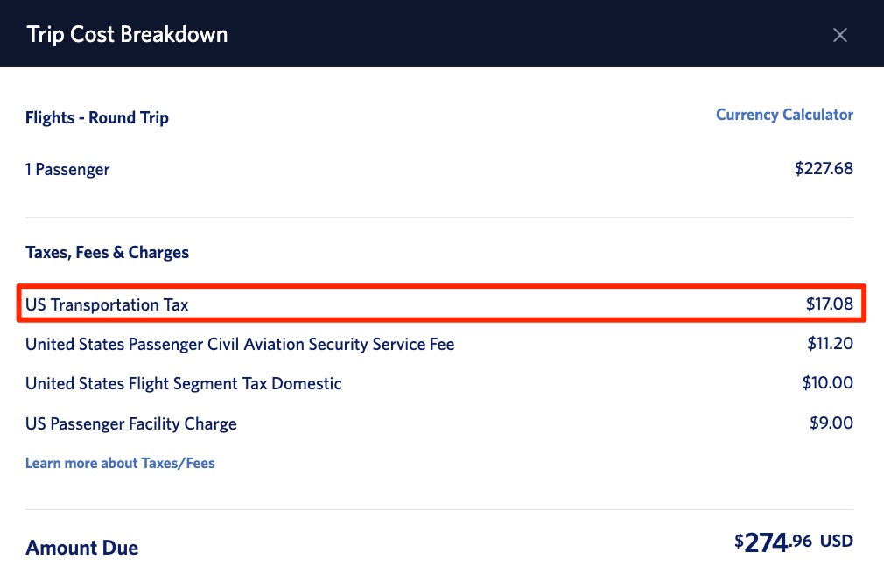Click the $17.08 transportation tax amount
Viewport: 884px width, 588px height.
tap(829, 304)
